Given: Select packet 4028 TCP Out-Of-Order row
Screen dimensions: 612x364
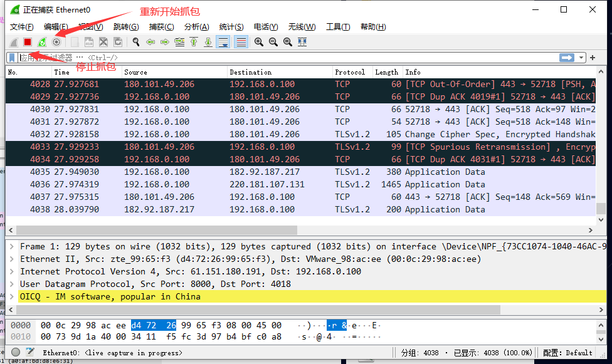Looking at the screenshot, I should coord(301,85).
